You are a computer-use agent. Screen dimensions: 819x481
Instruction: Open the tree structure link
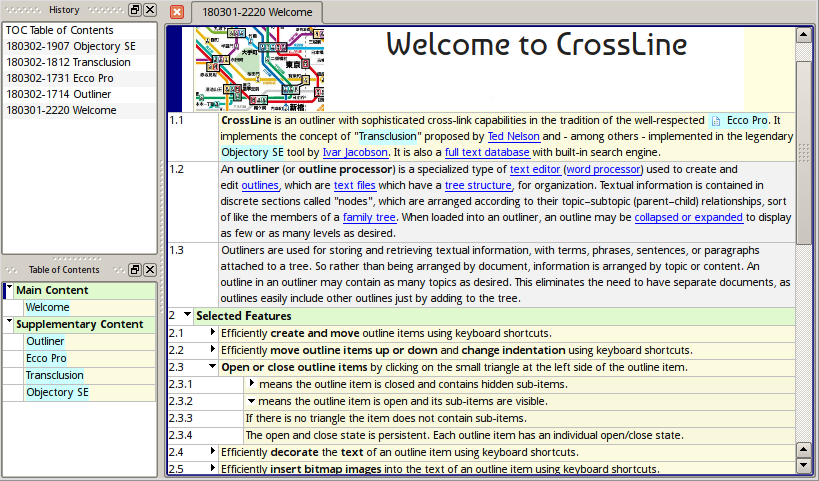click(x=478, y=185)
